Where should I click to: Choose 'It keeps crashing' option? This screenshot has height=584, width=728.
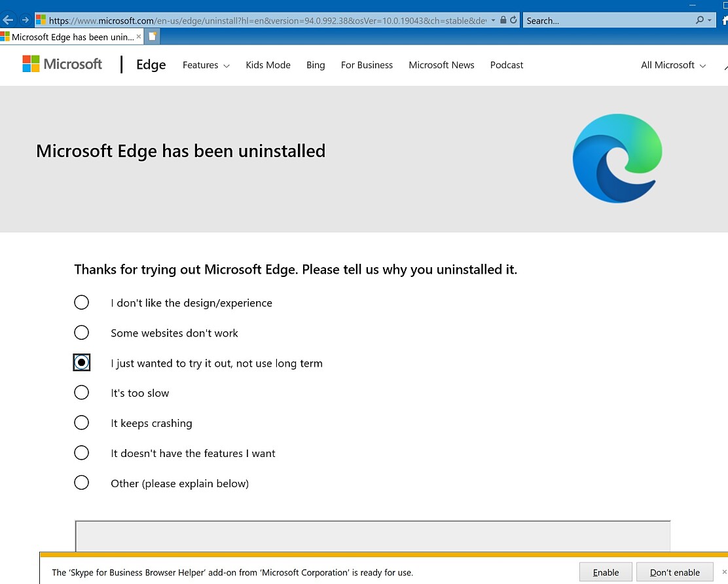[x=81, y=422]
